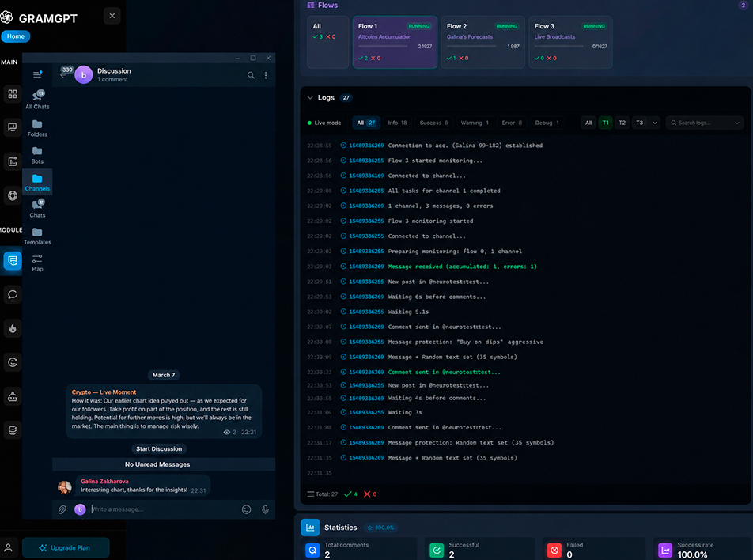
Task: Toggle Live mode in Logs
Action: pyautogui.click(x=324, y=123)
